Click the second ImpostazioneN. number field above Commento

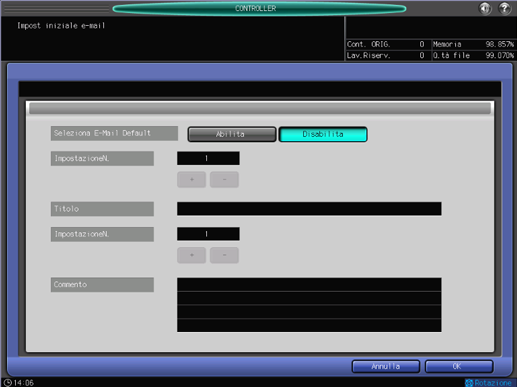[208, 234]
